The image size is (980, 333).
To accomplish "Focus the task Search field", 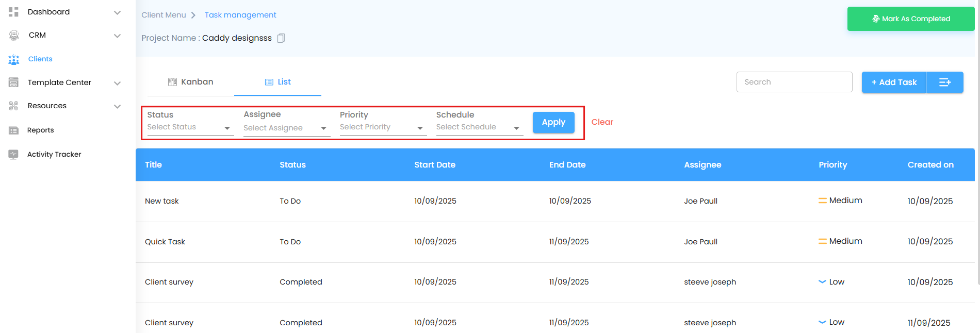I will click(x=794, y=82).
